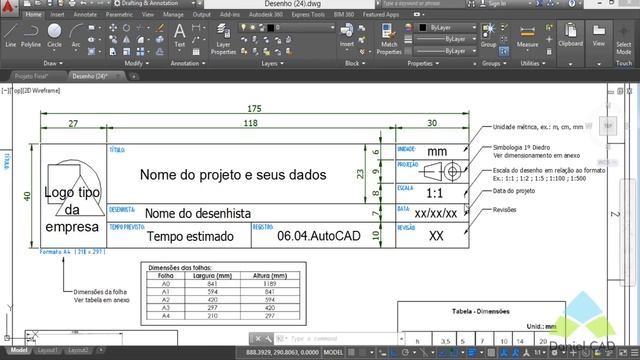
Task: Open Layer Properties manager
Action: click(223, 39)
